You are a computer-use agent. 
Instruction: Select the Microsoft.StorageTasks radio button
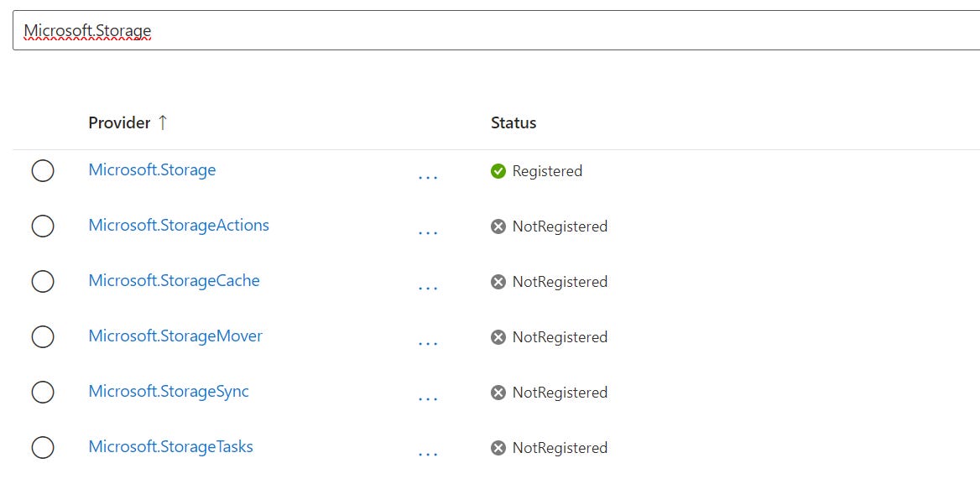click(43, 448)
